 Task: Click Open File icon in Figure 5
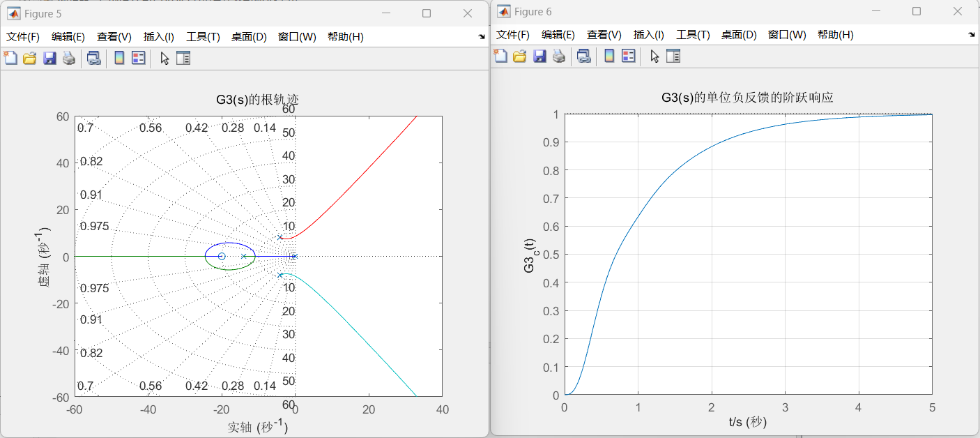pos(29,59)
